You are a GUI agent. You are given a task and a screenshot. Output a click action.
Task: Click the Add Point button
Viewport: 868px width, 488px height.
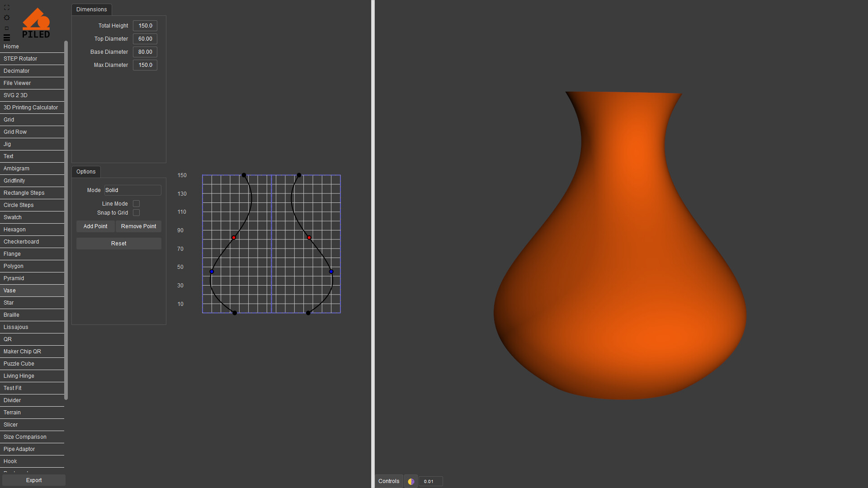[95, 226]
